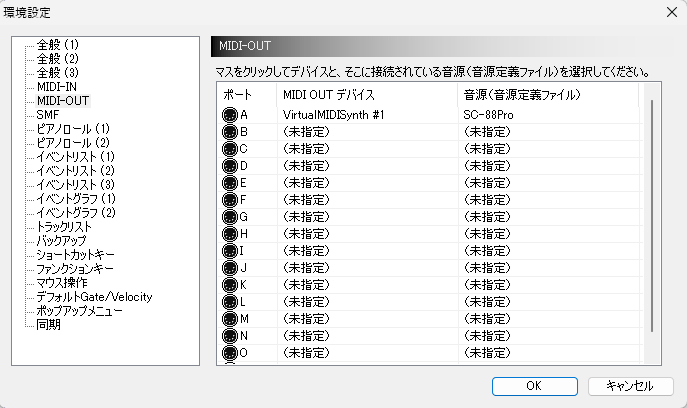Click the OK button
Viewport: 687px width, 408px height.
pos(535,386)
